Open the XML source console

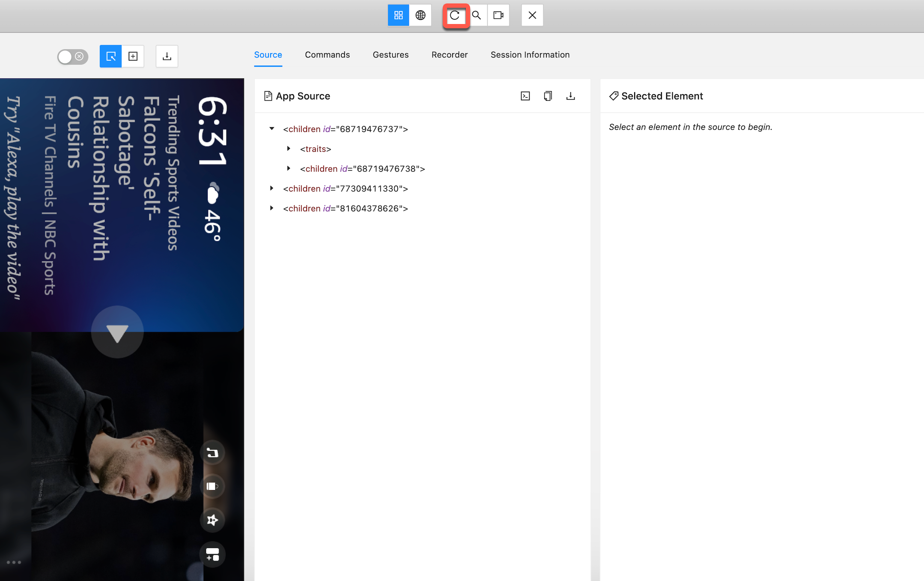click(x=525, y=96)
